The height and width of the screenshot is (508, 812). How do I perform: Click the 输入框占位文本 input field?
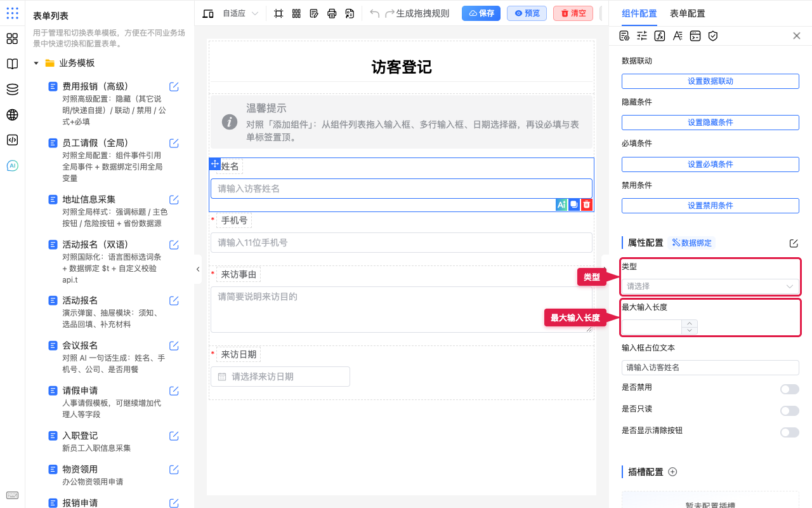(710, 368)
